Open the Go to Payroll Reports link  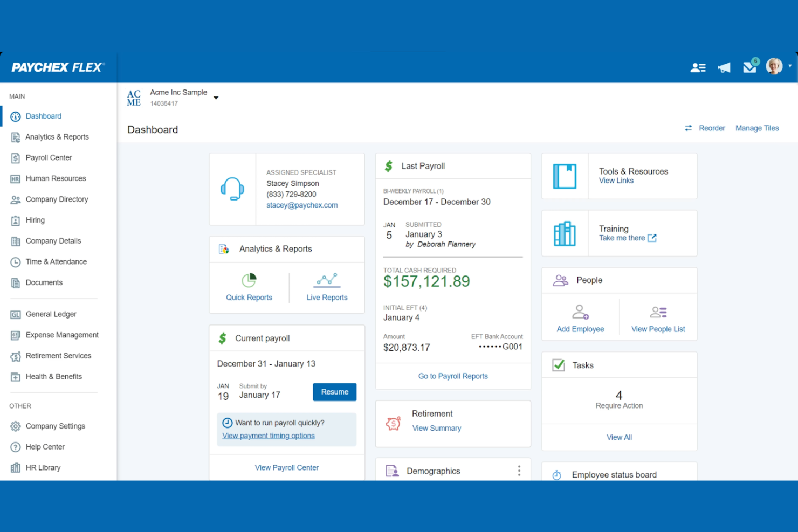point(452,376)
